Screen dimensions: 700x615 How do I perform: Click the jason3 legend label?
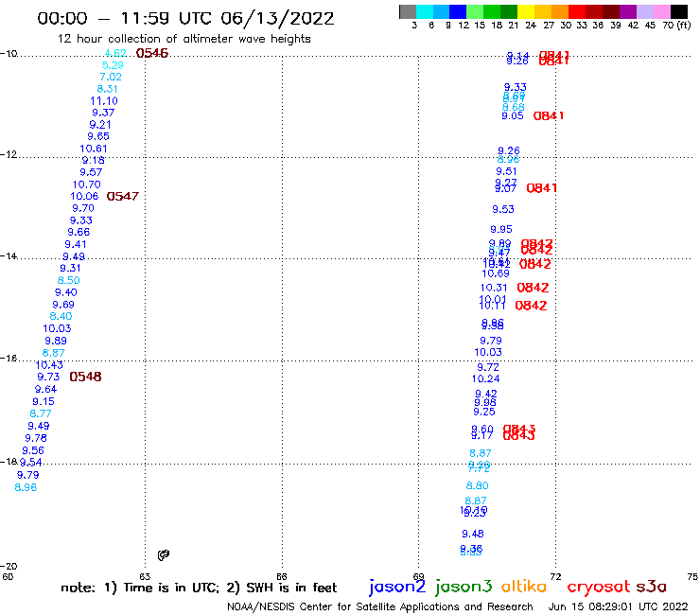coord(464,587)
